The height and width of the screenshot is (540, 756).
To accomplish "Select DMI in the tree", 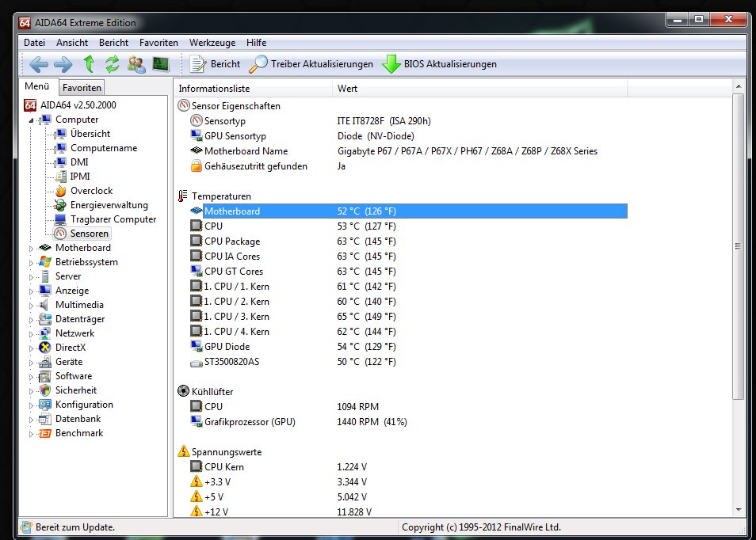I will point(79,162).
